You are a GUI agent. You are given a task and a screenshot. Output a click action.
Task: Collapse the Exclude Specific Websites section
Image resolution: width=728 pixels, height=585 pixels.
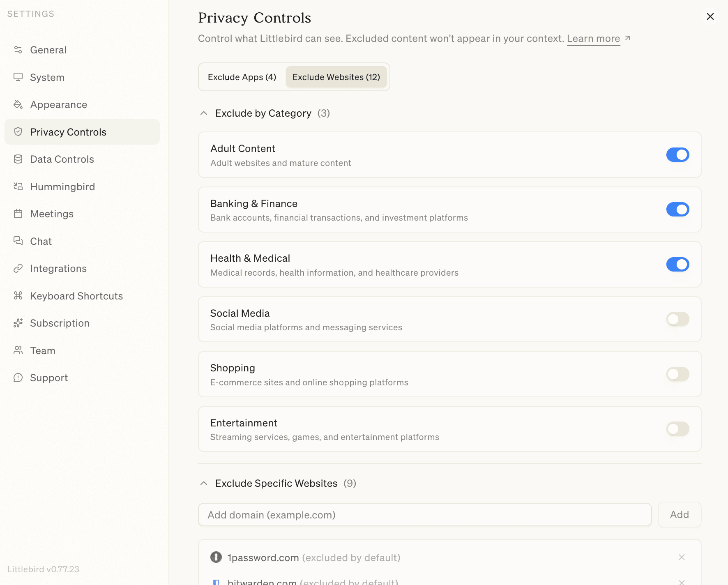(x=204, y=484)
